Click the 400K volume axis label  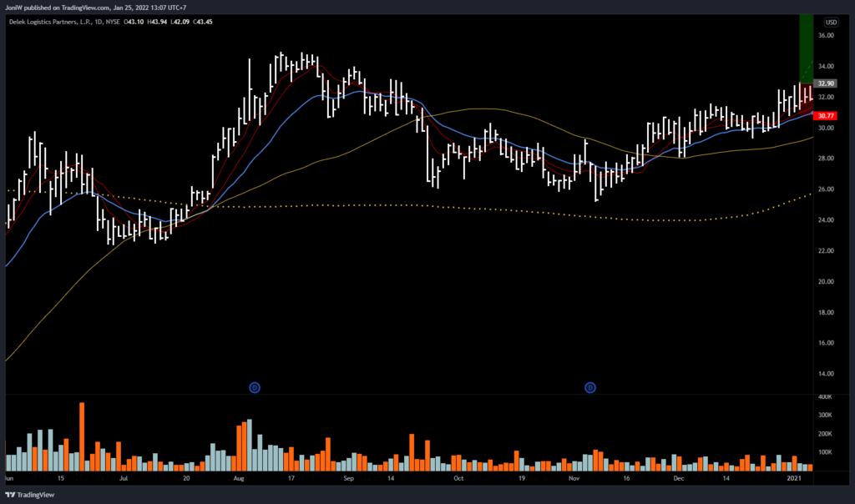[x=827, y=396]
